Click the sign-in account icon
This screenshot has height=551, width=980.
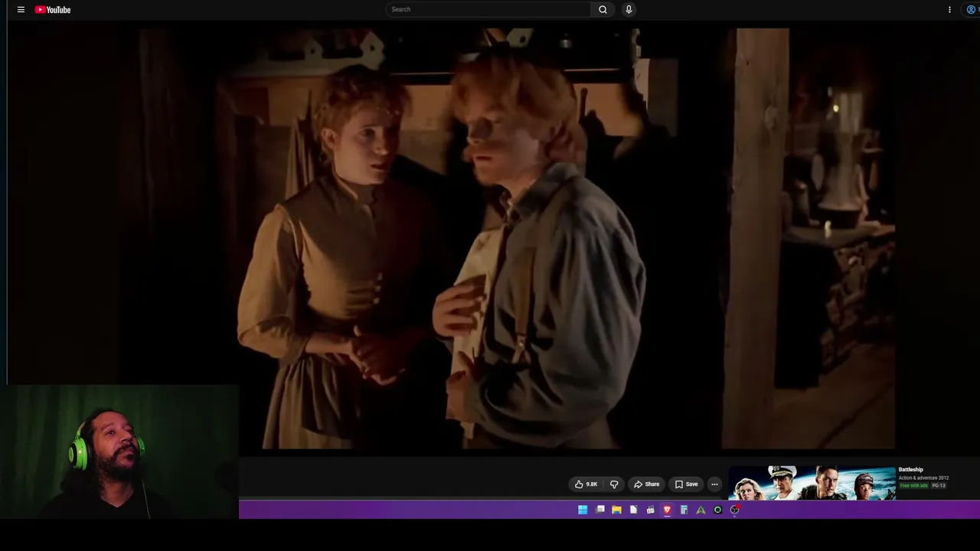tap(971, 10)
